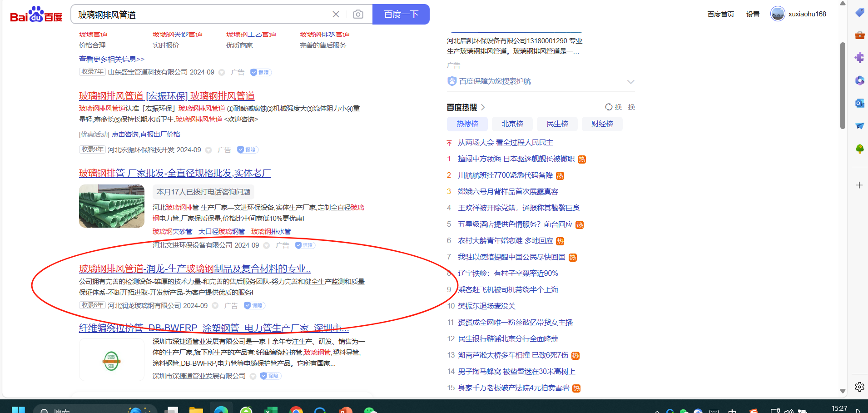Expand the 百度保障为您搜索护航 chevron
This screenshot has height=413, width=868.
coord(630,82)
